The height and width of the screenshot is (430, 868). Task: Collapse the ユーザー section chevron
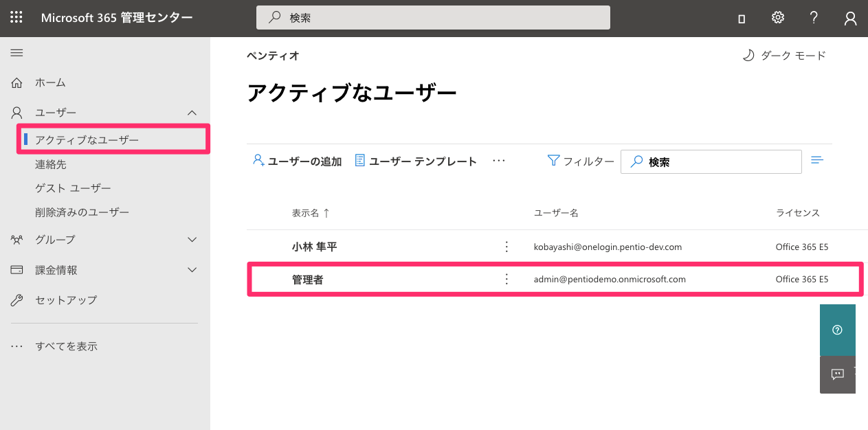pyautogui.click(x=192, y=113)
